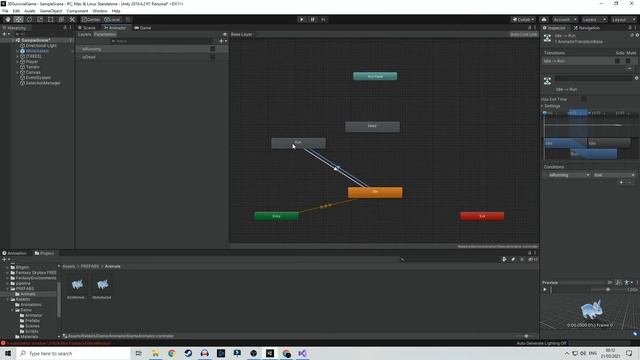Select the Any State node
Screen dimensions: 640x360
pos(375,76)
